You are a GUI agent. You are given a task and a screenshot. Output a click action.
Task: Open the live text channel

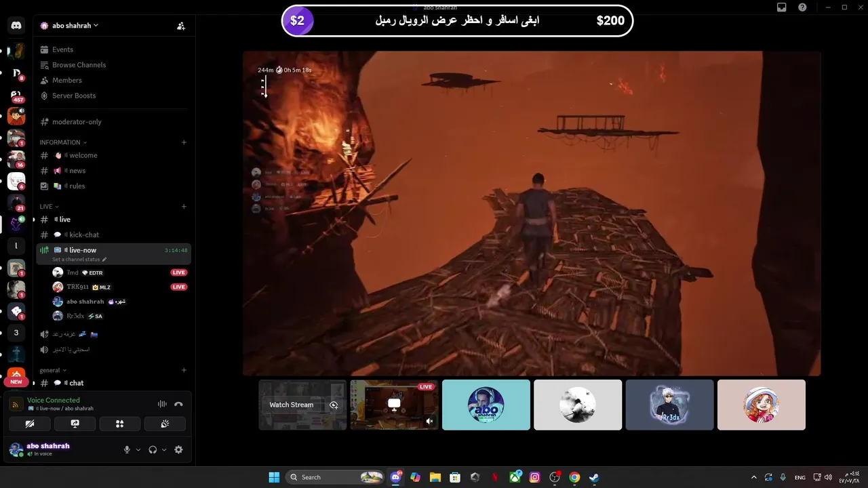pos(114,220)
